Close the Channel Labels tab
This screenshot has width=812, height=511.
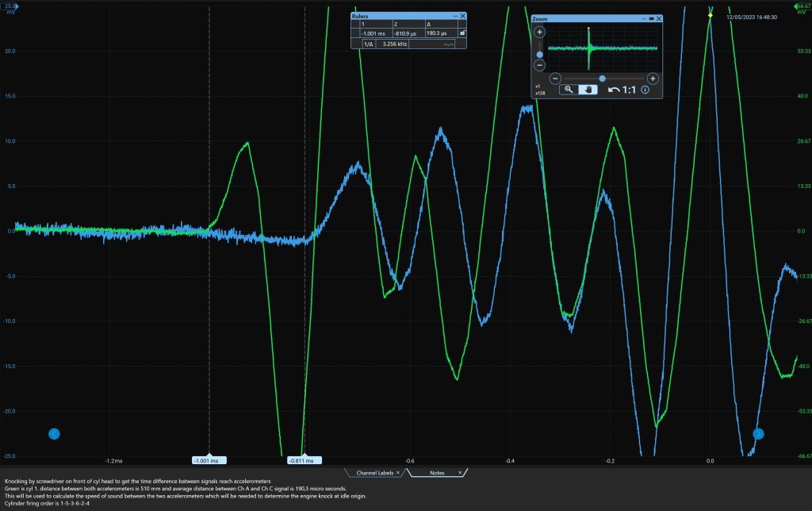coord(398,473)
